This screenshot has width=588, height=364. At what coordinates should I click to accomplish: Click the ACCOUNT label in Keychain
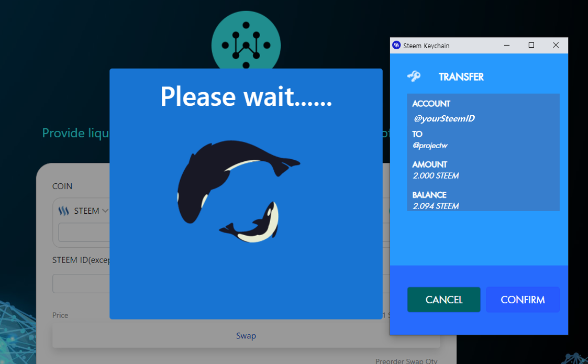[431, 104]
